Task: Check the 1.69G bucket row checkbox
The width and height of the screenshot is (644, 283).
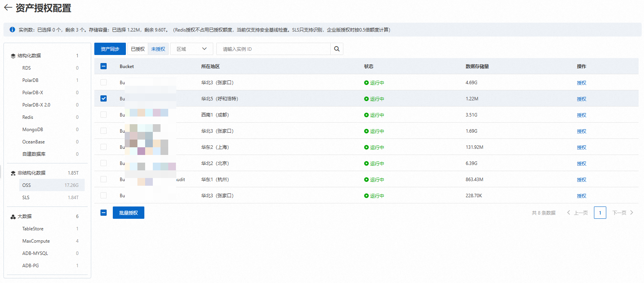Action: (x=104, y=131)
